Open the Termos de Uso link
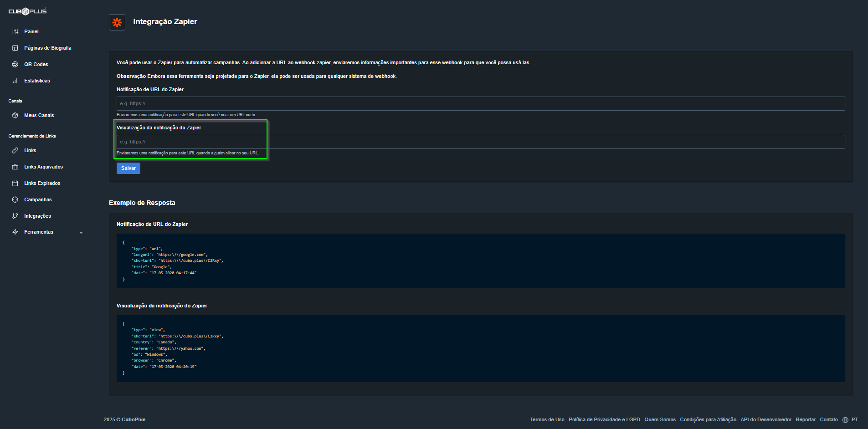This screenshot has width=868, height=429. pos(547,420)
